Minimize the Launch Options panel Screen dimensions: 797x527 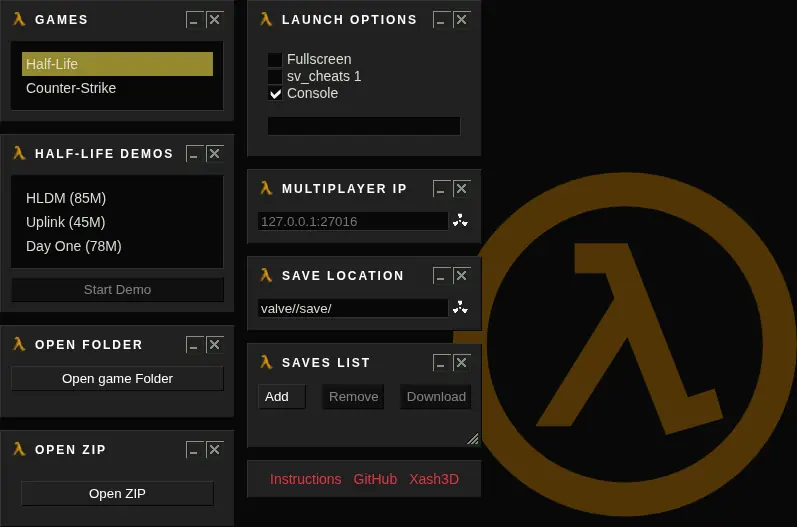[442, 20]
